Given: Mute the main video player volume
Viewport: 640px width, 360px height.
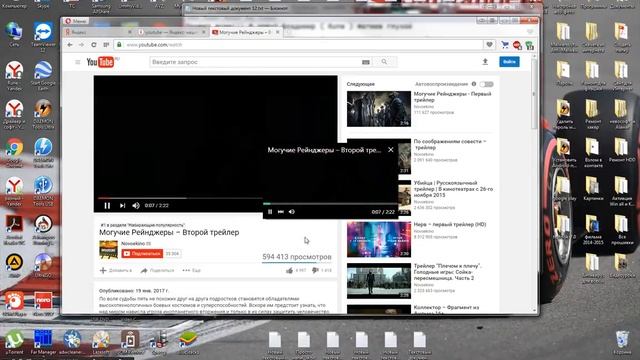Looking at the screenshot, I should 136,206.
